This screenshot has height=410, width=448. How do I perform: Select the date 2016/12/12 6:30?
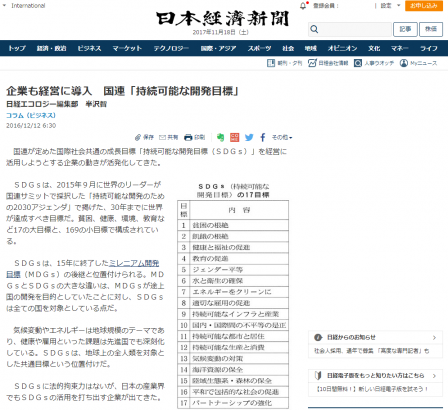pos(31,126)
